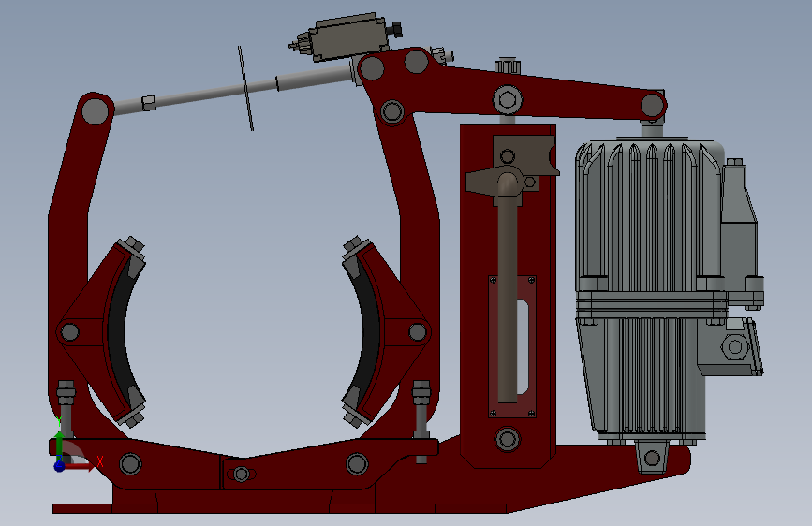This screenshot has height=526, width=812.
Task: Select the vertical rod inside the spring column
Action: 508,290
